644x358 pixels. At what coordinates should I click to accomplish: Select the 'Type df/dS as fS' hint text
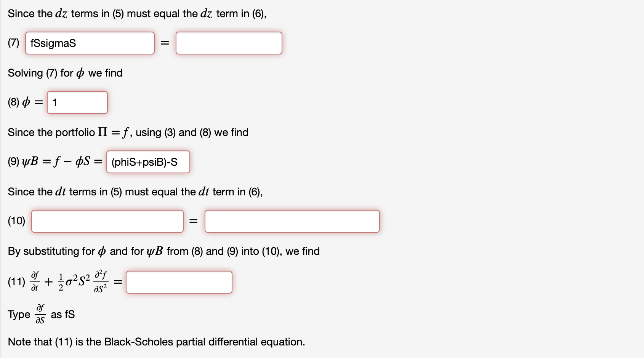coord(41,313)
